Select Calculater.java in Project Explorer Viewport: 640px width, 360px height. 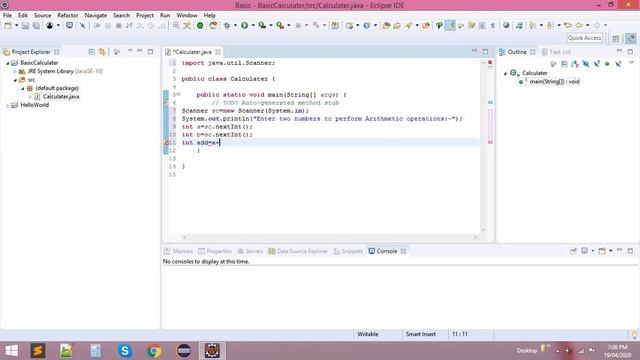pyautogui.click(x=61, y=97)
